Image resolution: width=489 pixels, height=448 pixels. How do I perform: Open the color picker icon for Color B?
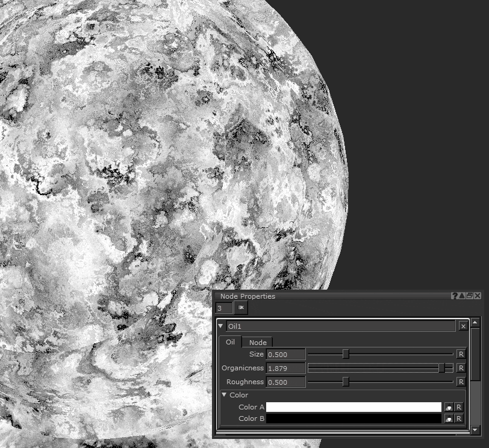pos(449,418)
